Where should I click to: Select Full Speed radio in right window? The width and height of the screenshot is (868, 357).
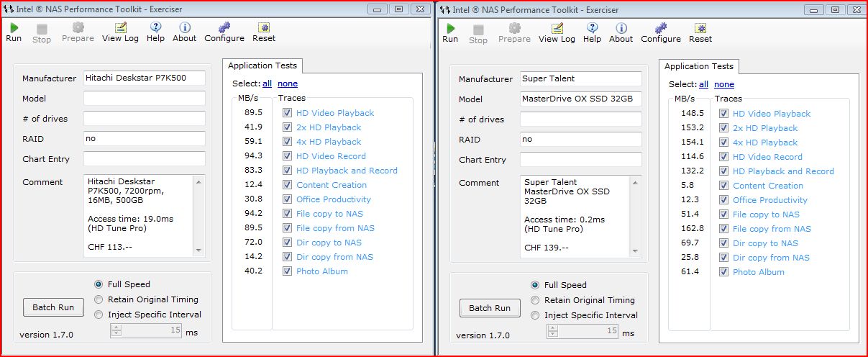click(535, 285)
